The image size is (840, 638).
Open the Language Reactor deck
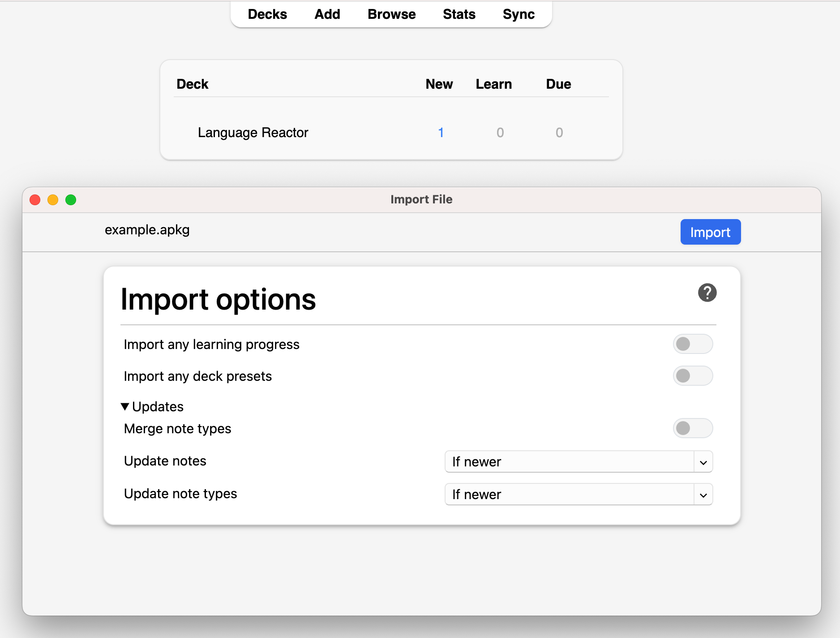[x=253, y=132]
